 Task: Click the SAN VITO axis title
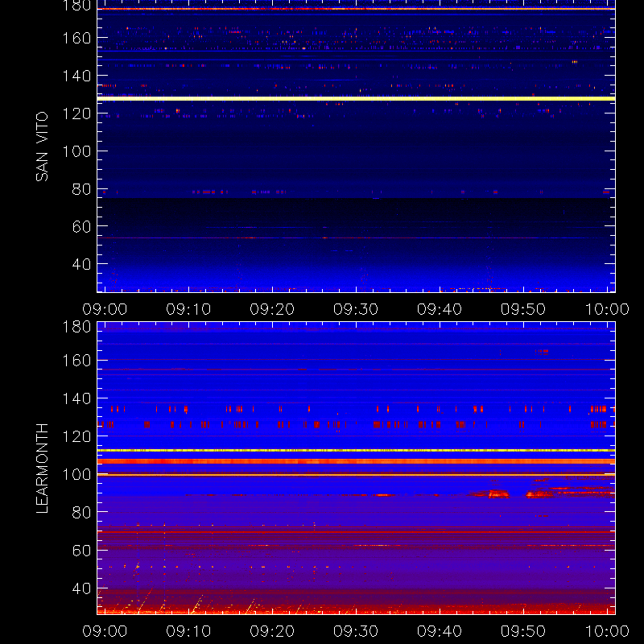[x=43, y=147]
